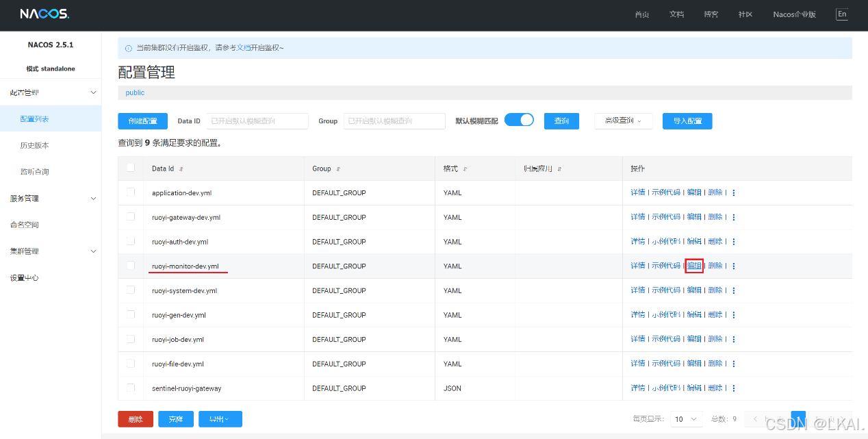Image resolution: width=868 pixels, height=439 pixels.
Task: Click the sort icon beside 格式 column
Action: point(465,168)
